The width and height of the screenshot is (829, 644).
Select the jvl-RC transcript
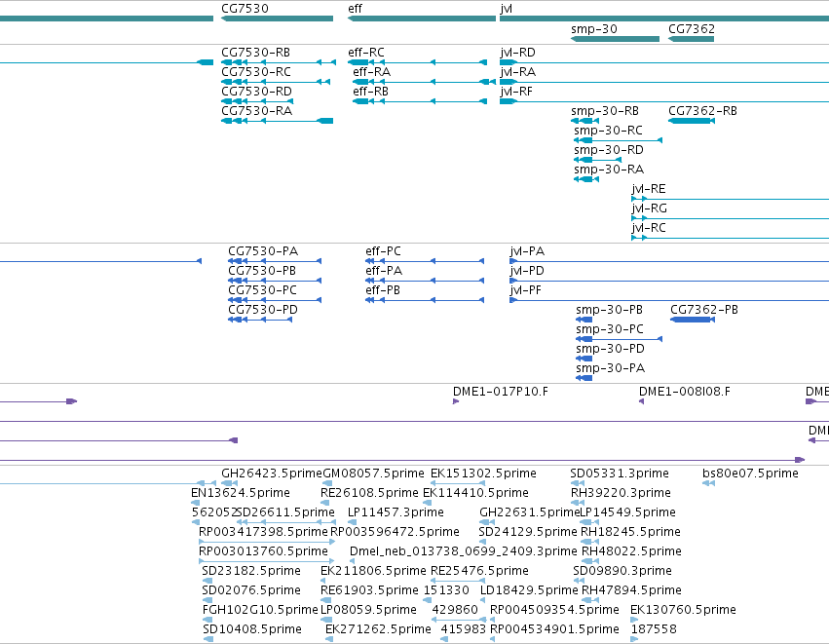pyautogui.click(x=731, y=239)
